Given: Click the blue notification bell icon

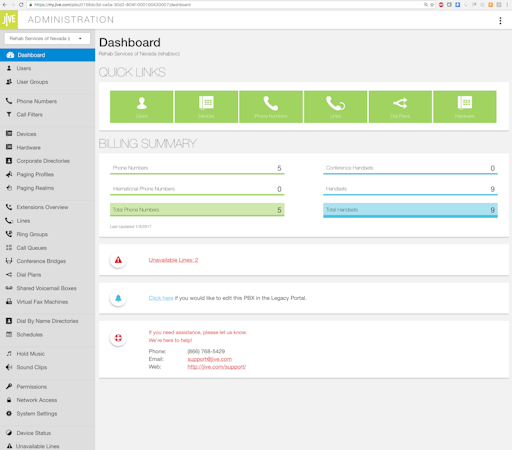Looking at the screenshot, I should [x=118, y=298].
